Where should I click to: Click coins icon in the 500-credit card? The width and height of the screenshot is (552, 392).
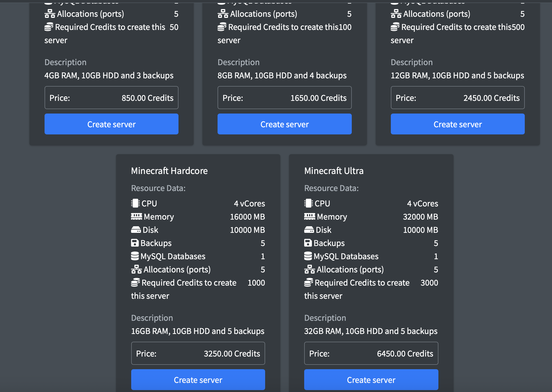click(x=395, y=27)
